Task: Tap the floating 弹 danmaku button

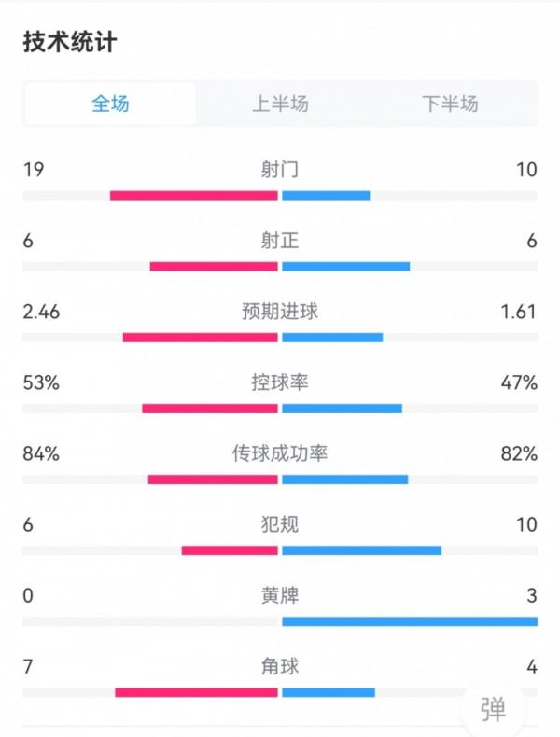Action: (493, 710)
